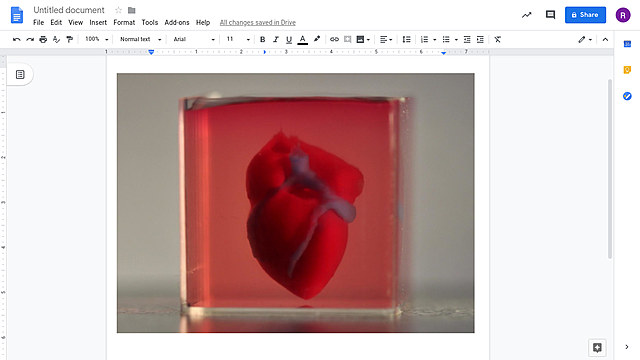Open the View menu
Viewport: 640px width, 360px height.
[76, 22]
